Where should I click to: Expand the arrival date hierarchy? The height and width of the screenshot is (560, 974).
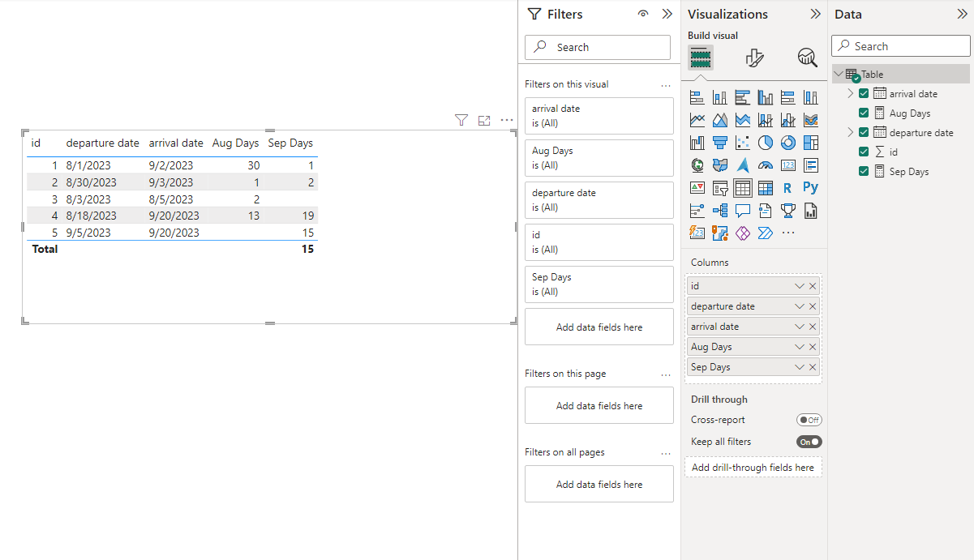(850, 93)
